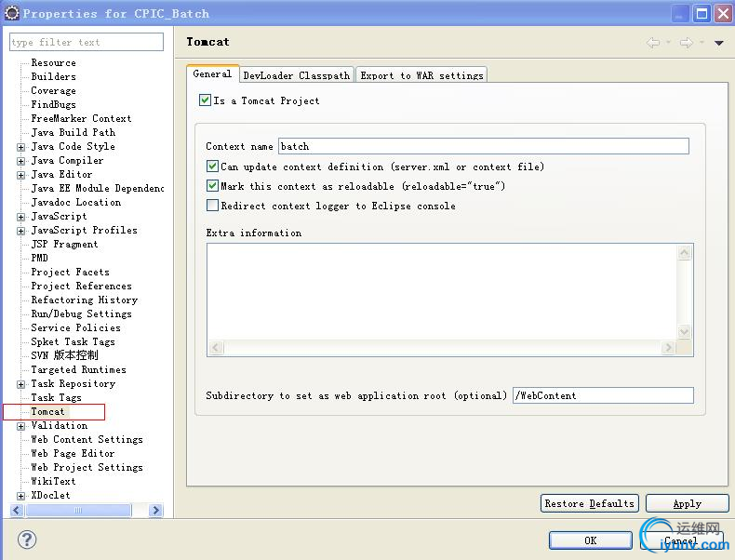Select Java EE Module Dependencies item
Image resolution: width=735 pixels, height=560 pixels.
click(x=98, y=188)
